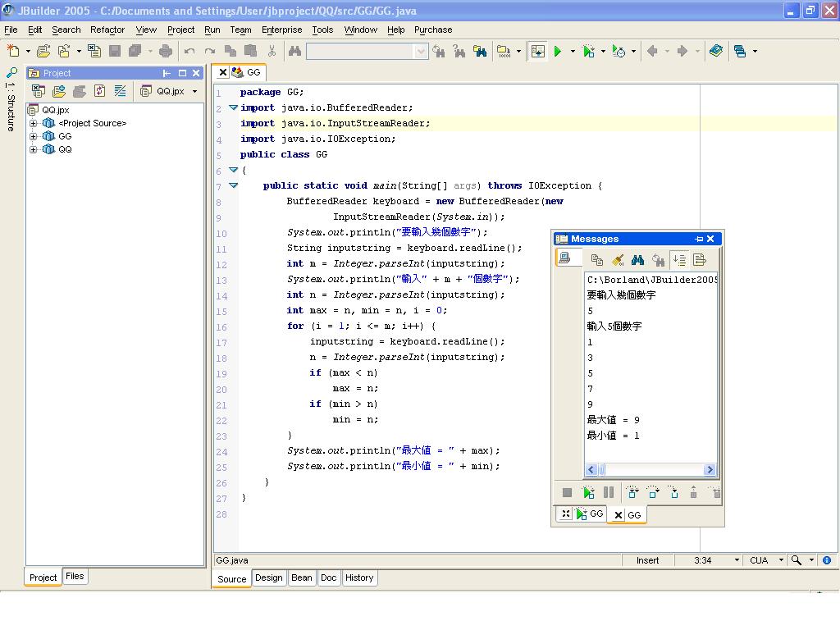Click the Structure magnifier icon on left edge

[11, 72]
